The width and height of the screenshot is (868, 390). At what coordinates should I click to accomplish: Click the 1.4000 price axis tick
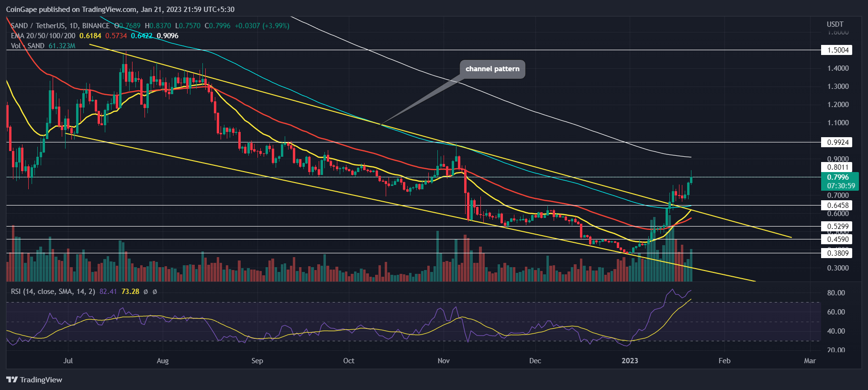point(838,68)
